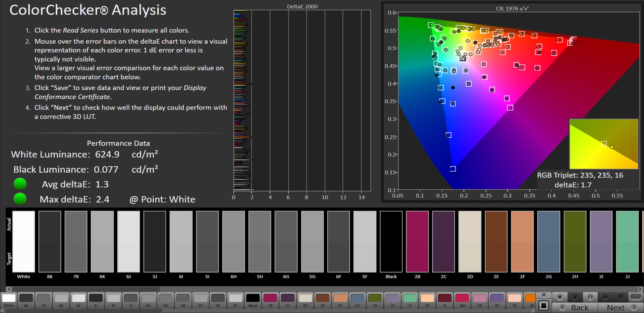This screenshot has width=644, height=313.
Task: Select the 5F patch in bottom strip
Action: (235, 300)
